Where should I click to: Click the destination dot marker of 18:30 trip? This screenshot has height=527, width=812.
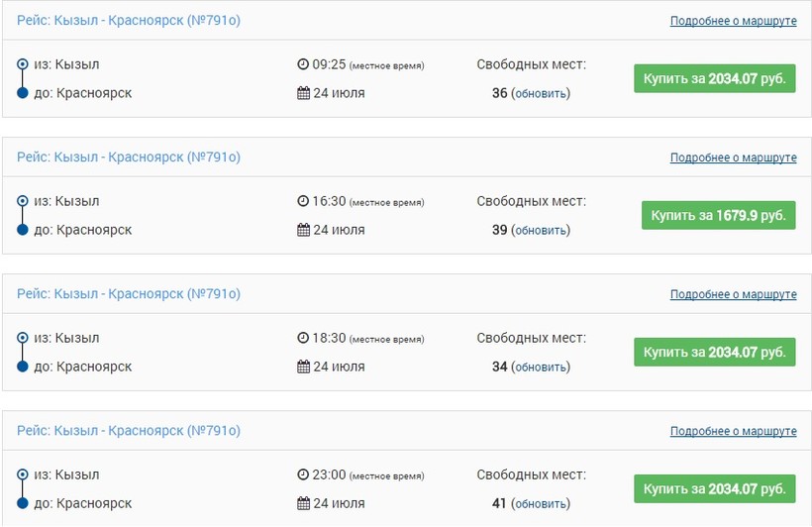pyautogui.click(x=23, y=367)
